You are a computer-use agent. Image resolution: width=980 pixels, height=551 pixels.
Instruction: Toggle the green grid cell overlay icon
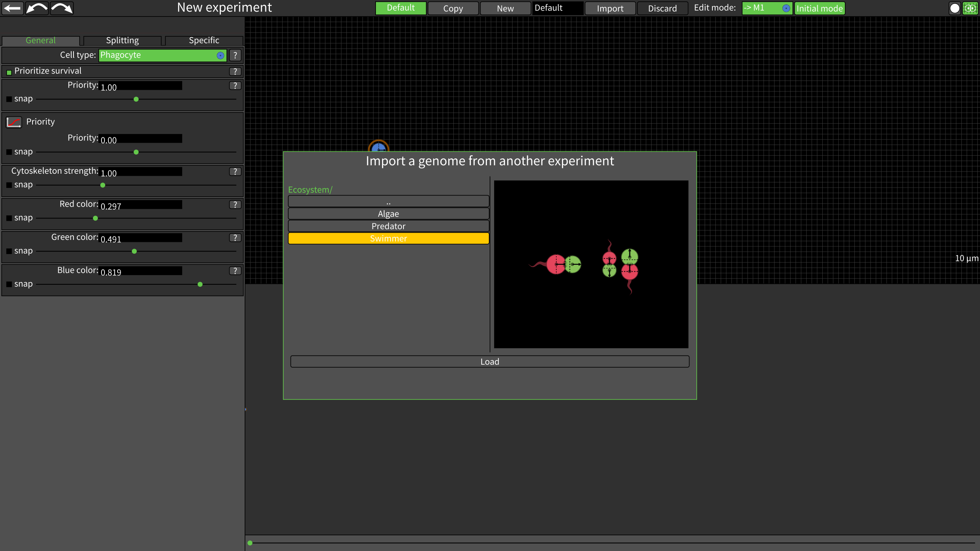[x=970, y=8]
